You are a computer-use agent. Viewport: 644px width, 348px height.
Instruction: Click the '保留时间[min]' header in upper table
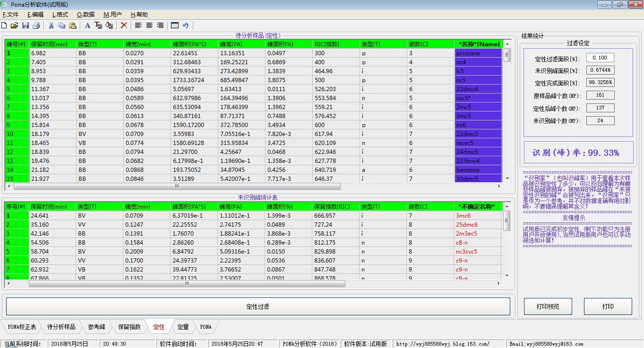(x=52, y=44)
